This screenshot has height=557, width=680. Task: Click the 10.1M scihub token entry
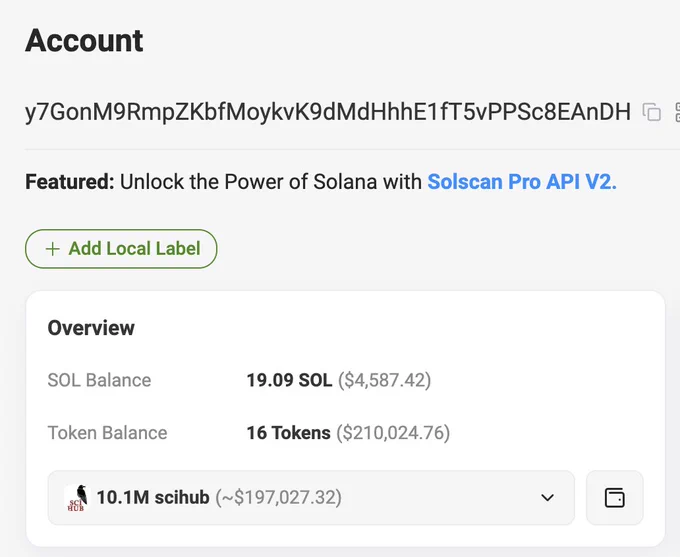[311, 498]
